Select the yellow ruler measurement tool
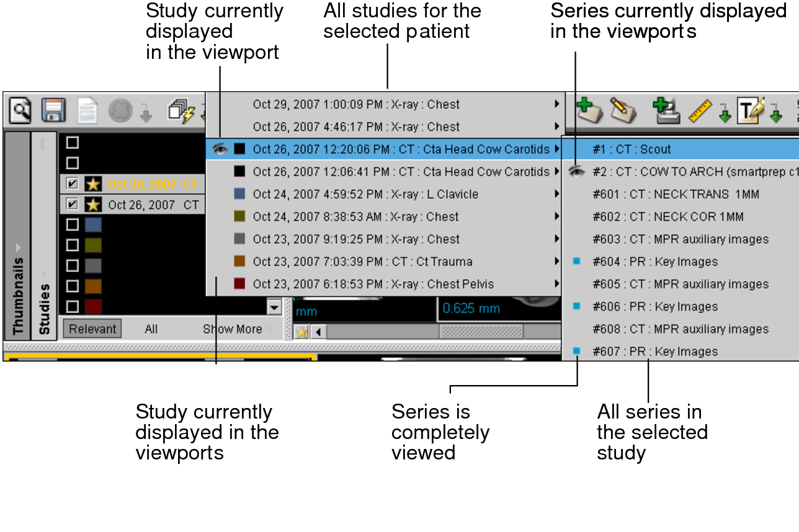The width and height of the screenshot is (799, 532). coord(700,112)
